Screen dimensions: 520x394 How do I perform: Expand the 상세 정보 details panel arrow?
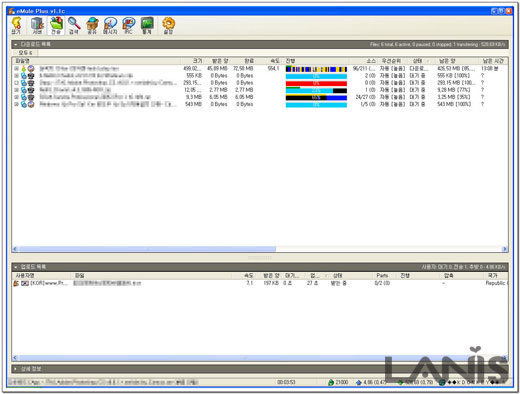click(15, 369)
